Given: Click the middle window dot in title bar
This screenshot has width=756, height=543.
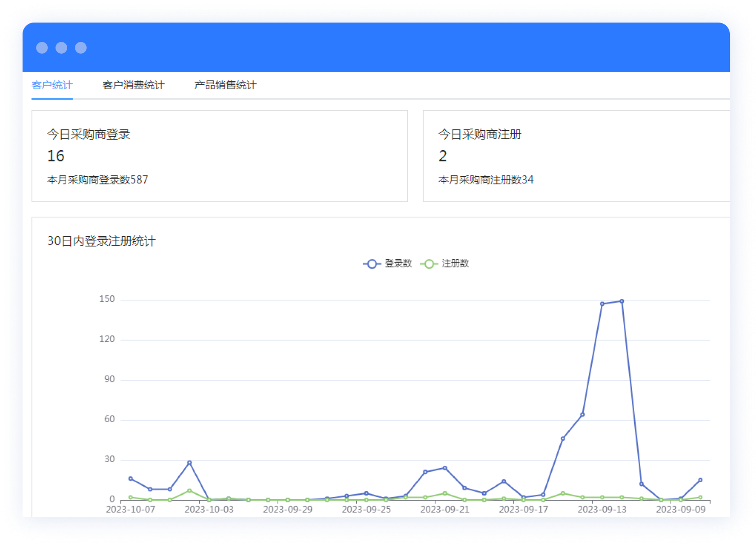Looking at the screenshot, I should pos(61,48).
